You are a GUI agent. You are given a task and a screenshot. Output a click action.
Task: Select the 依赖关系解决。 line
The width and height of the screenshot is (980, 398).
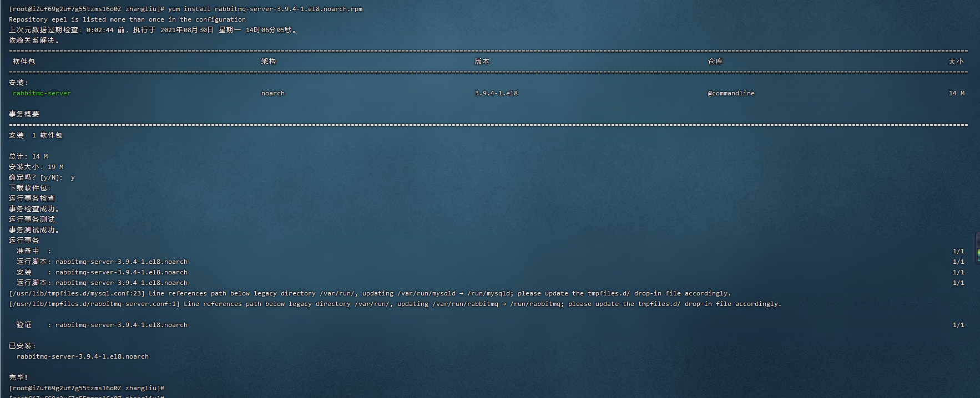pos(34,40)
